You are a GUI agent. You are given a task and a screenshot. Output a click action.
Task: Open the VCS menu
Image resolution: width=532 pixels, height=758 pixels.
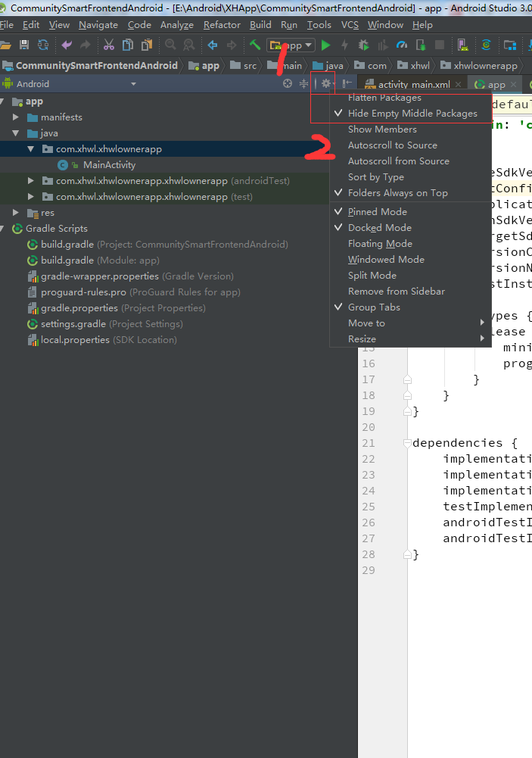point(350,25)
